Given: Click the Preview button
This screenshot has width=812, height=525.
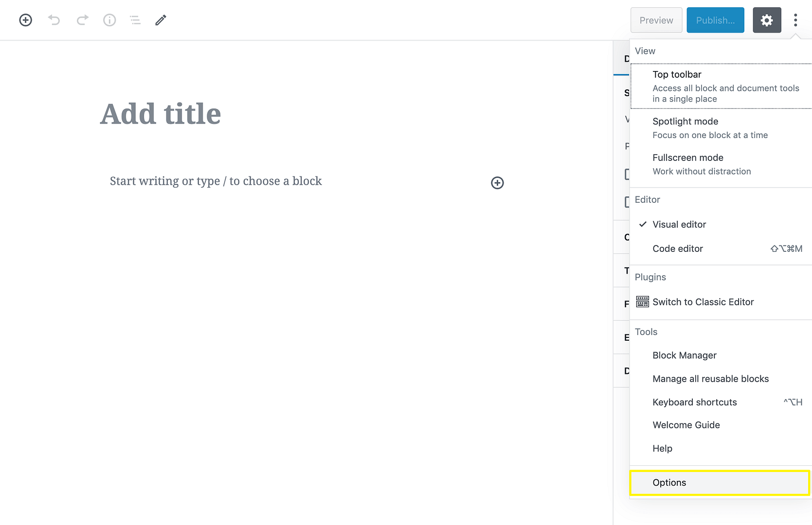Looking at the screenshot, I should click(656, 20).
